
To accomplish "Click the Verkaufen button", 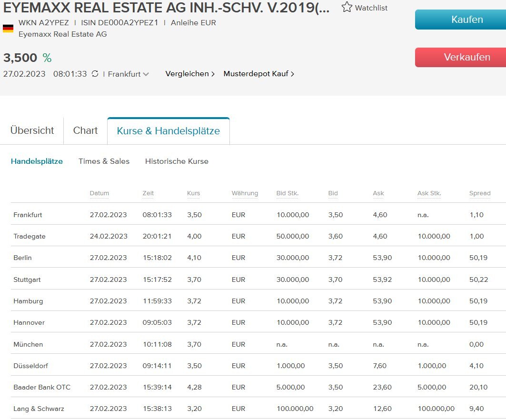I will click(x=460, y=57).
